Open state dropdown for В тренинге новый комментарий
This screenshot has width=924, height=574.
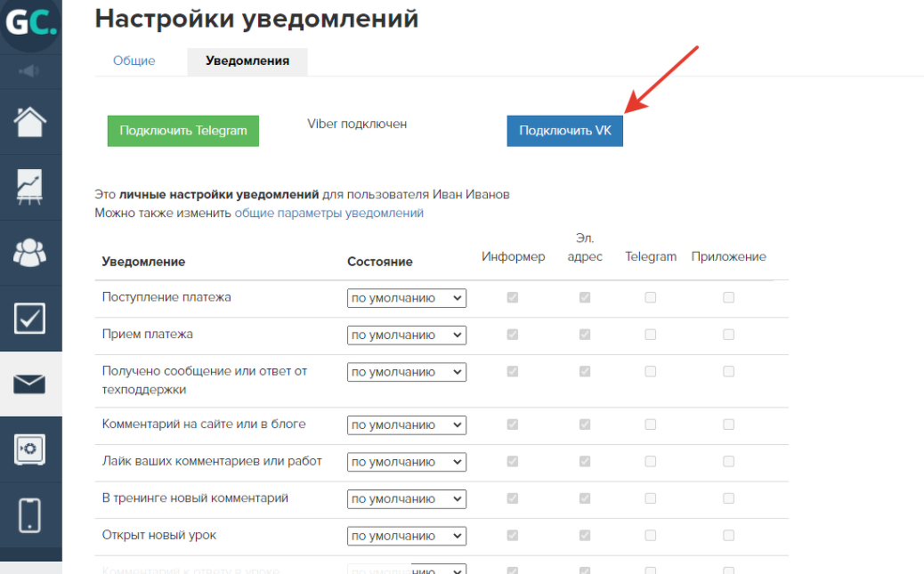[407, 499]
